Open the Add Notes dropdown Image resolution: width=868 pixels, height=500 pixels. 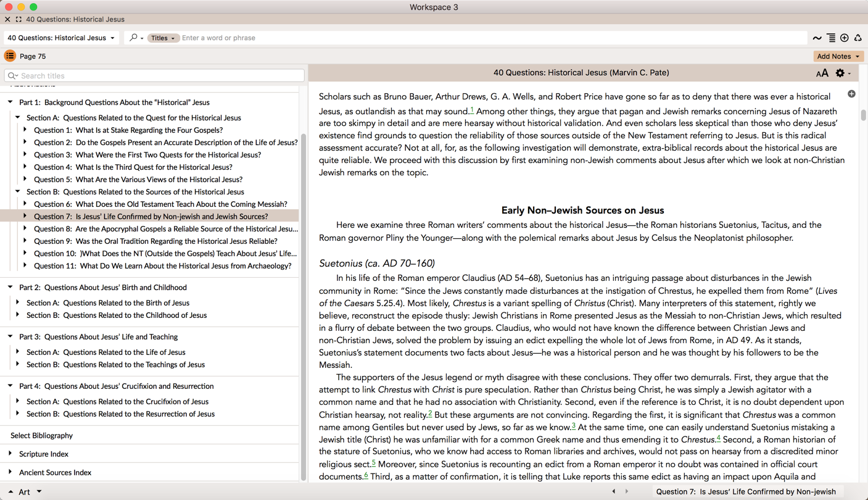[838, 56]
